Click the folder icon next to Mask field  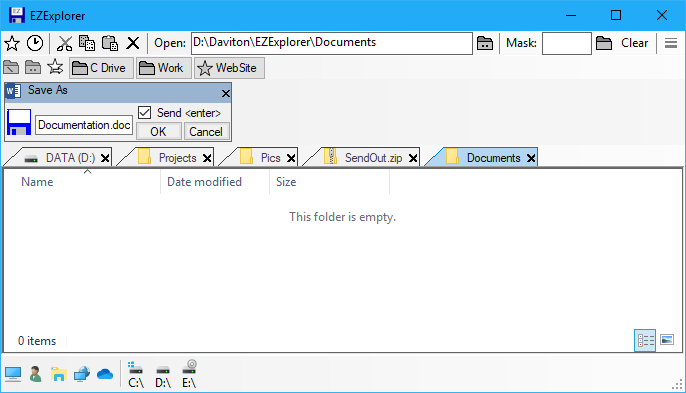[x=604, y=43]
